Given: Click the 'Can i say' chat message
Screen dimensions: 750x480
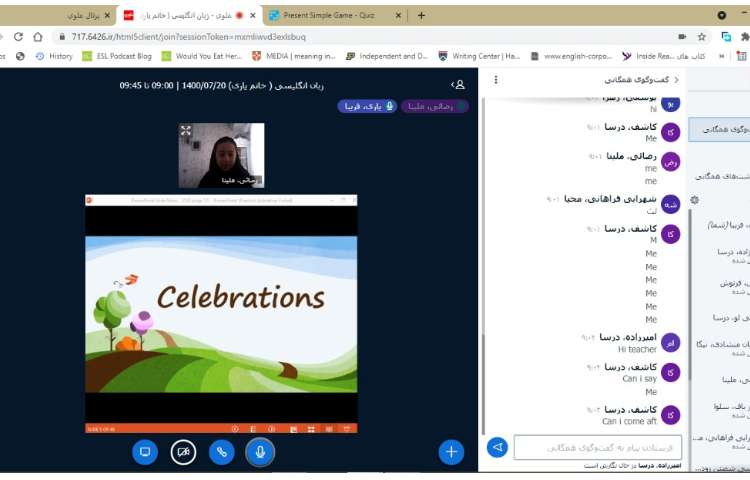Looking at the screenshot, I should point(640,379).
